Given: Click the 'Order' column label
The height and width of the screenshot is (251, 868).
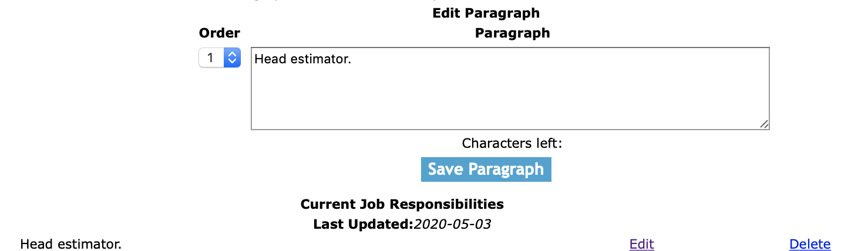Looking at the screenshot, I should pyautogui.click(x=220, y=33).
